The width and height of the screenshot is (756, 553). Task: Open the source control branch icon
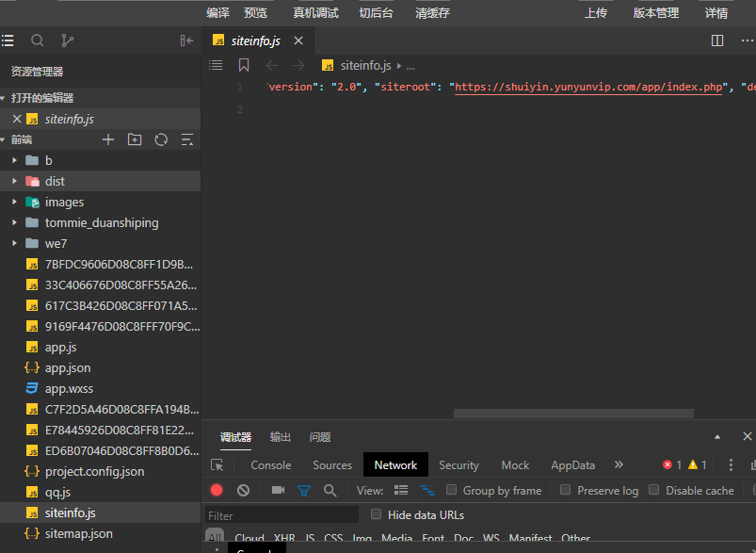tap(68, 41)
